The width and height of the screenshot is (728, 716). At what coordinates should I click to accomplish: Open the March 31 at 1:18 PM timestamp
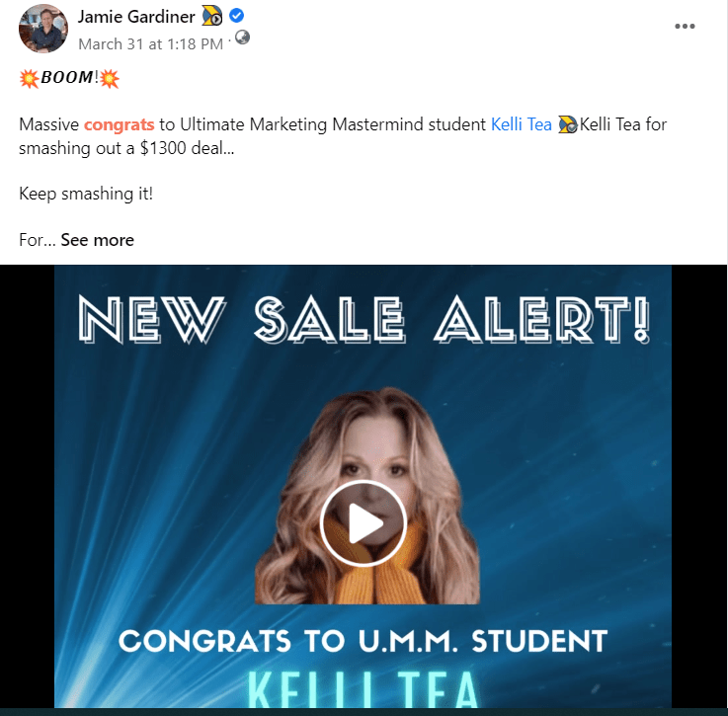(150, 44)
